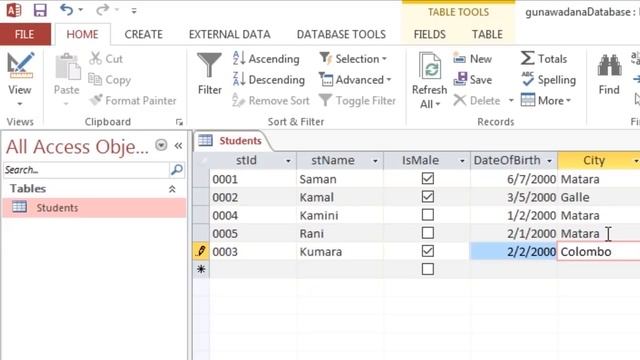Open the stName column filter dropdown

coord(375,161)
